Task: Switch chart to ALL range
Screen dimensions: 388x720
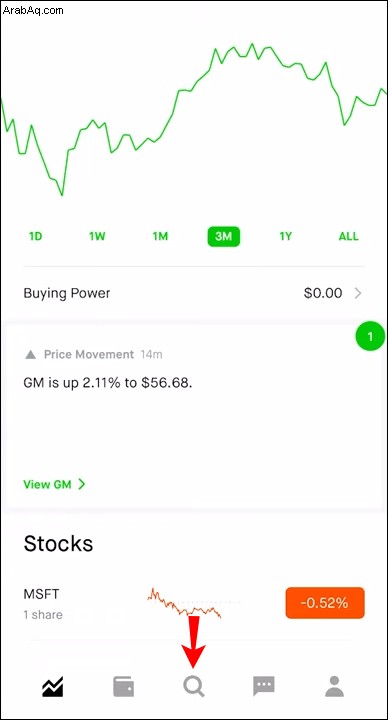Action: click(348, 237)
